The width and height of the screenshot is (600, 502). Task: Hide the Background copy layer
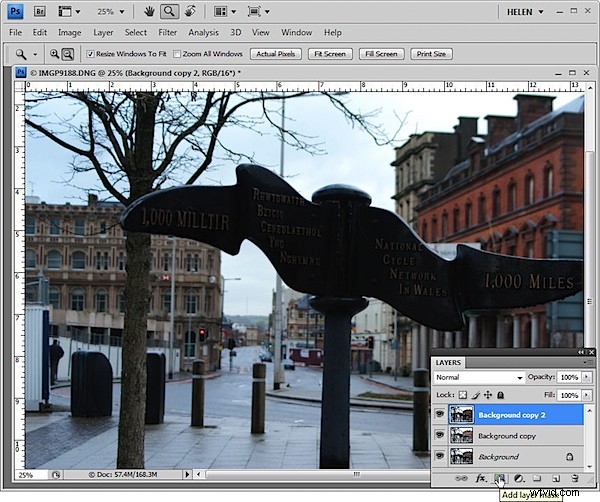pos(440,435)
